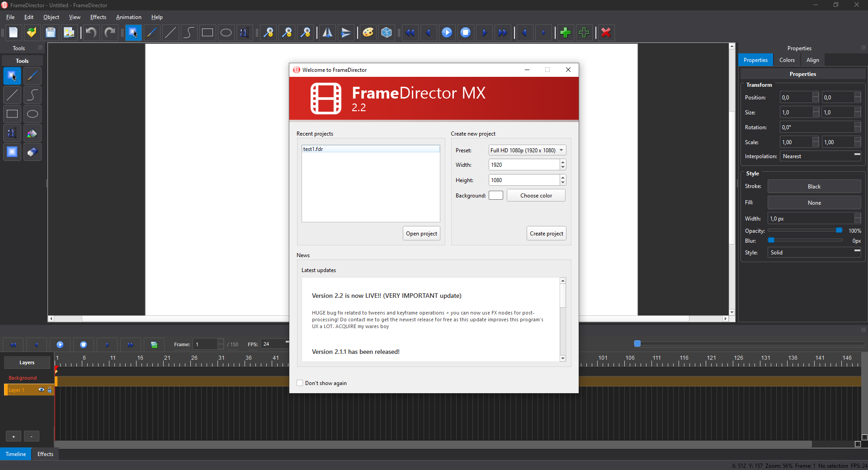Click the Open project folder toolbar icon
This screenshot has width=868, height=470.
32,33
